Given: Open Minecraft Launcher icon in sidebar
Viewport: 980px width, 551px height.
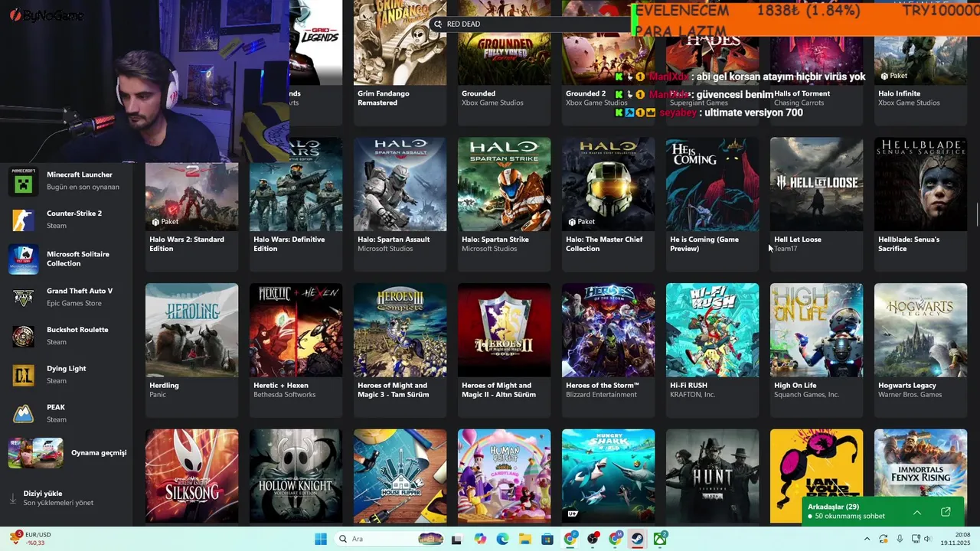Looking at the screenshot, I should [23, 181].
